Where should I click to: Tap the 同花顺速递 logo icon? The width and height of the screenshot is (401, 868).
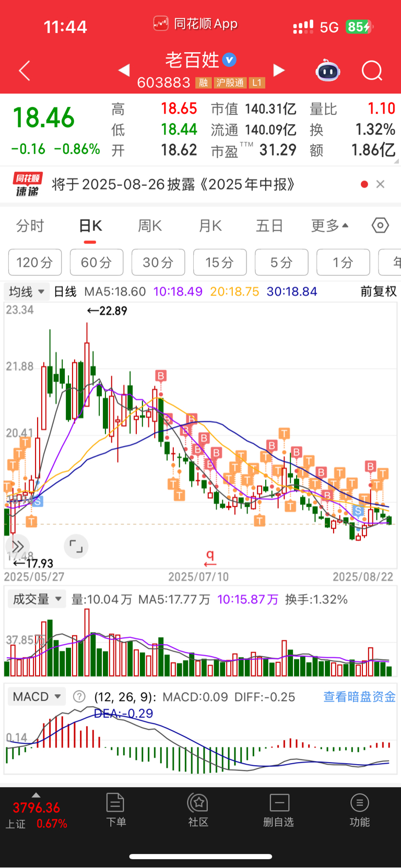pyautogui.click(x=27, y=184)
